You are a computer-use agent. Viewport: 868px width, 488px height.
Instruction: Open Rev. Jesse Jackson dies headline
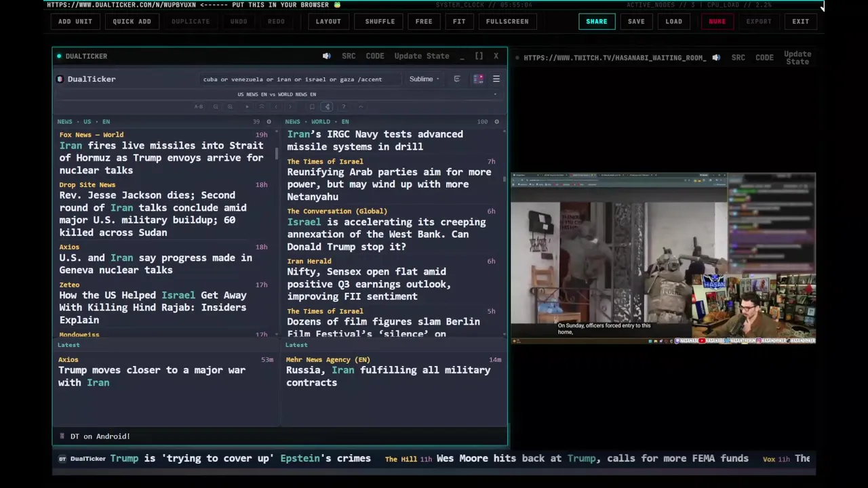[x=153, y=214]
